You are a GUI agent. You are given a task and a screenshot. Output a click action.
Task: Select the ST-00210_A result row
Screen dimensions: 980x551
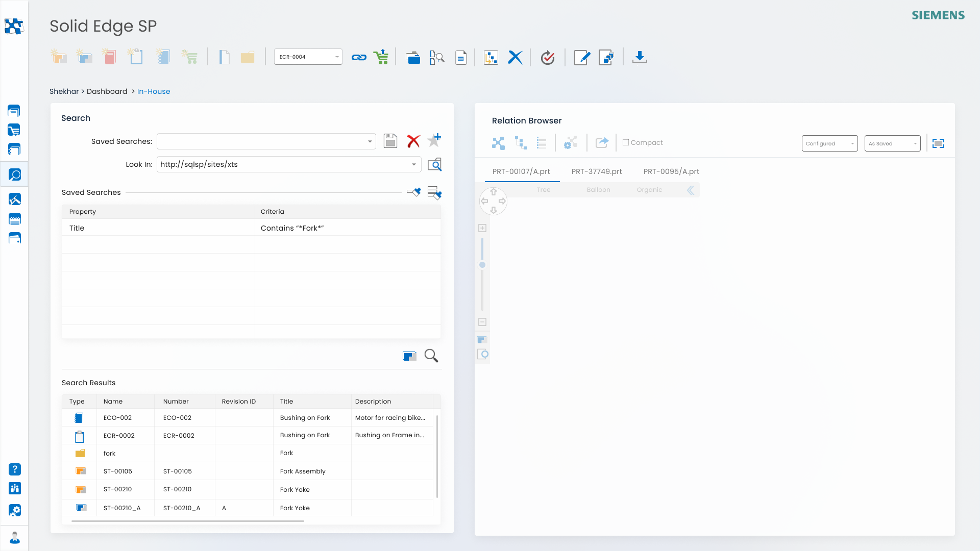point(249,508)
